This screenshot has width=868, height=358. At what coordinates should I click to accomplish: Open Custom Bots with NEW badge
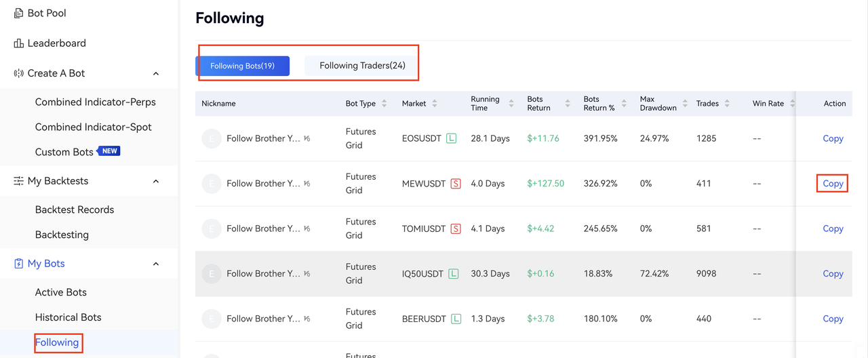coord(64,152)
